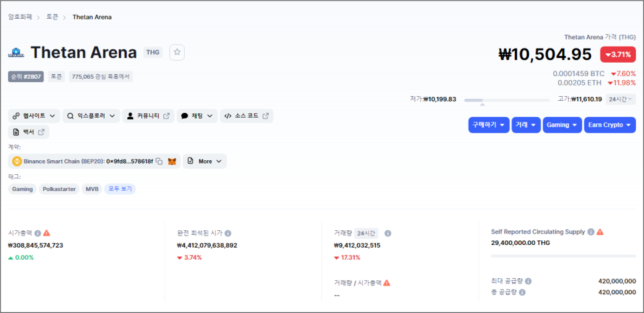Viewport: 644px width, 313px height.
Task: Expand the 웹사이트 dropdown
Action: tap(34, 116)
